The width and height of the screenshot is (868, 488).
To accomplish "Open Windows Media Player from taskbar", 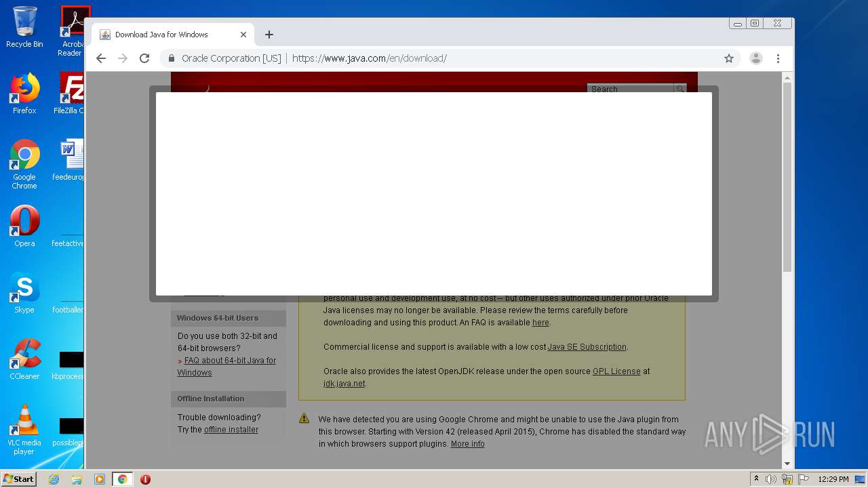I will click(x=100, y=479).
